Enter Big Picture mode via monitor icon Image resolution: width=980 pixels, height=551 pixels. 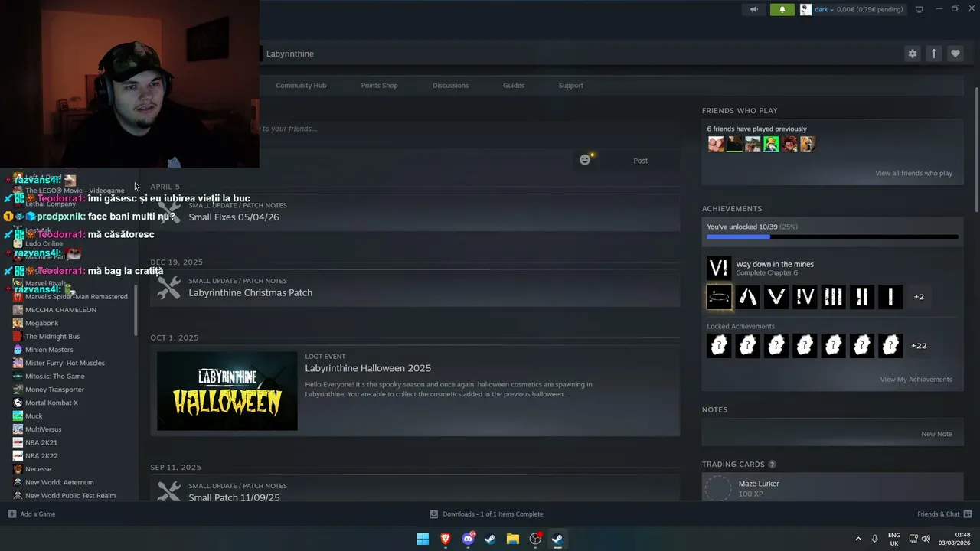(x=919, y=10)
